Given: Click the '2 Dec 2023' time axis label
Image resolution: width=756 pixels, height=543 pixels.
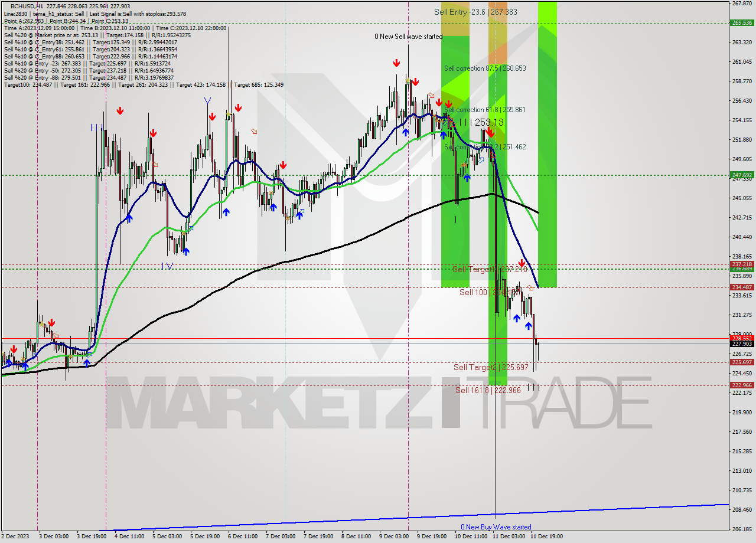Looking at the screenshot, I should [x=15, y=537].
